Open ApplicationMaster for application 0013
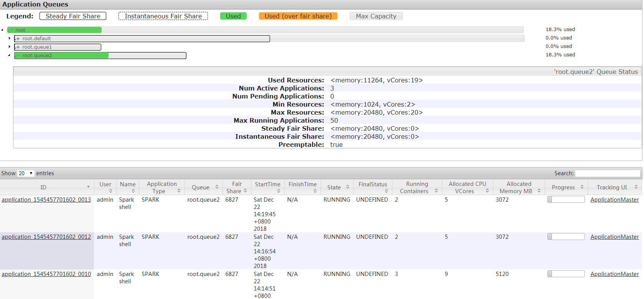The image size is (644, 299). 614,200
